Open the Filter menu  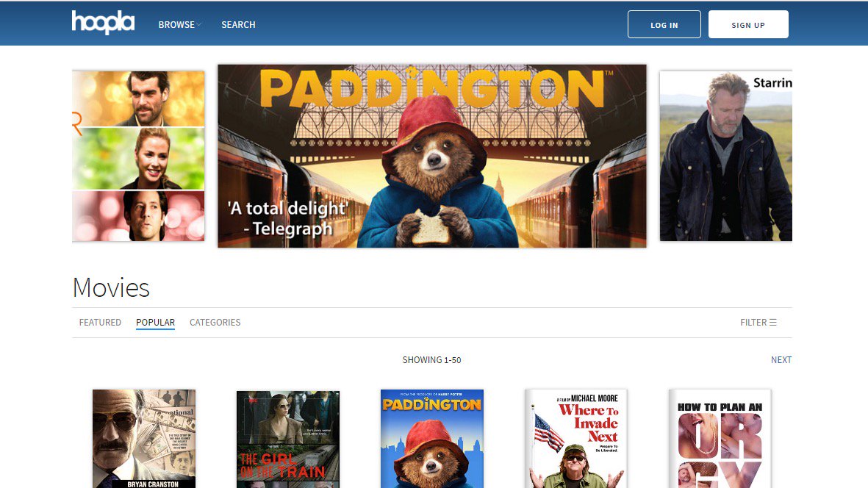(758, 323)
